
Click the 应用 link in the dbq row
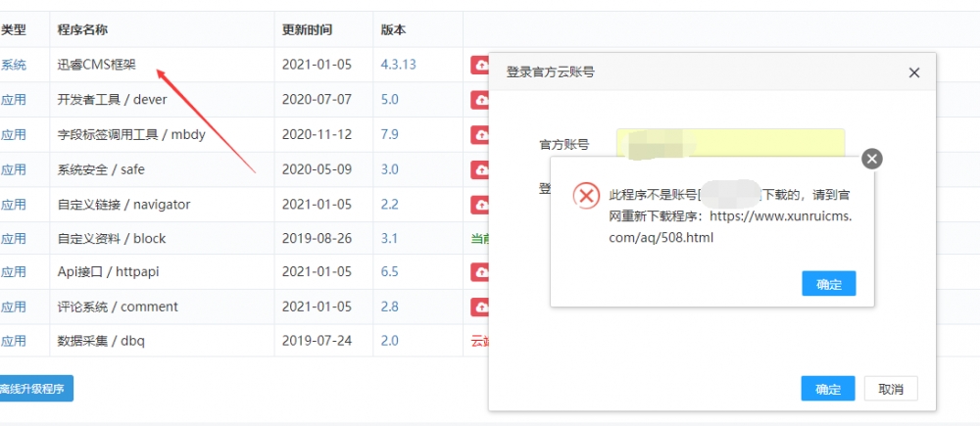(x=13, y=341)
